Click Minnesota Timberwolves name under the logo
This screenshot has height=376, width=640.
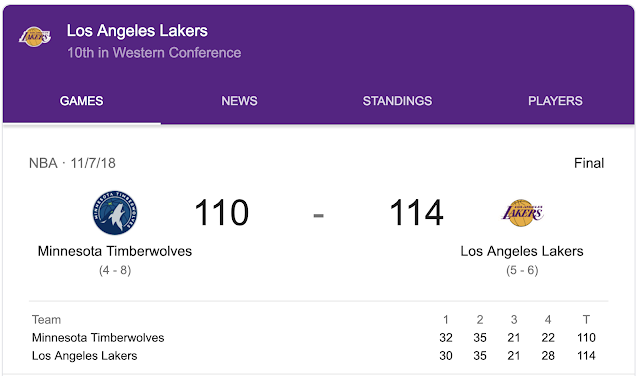115,251
